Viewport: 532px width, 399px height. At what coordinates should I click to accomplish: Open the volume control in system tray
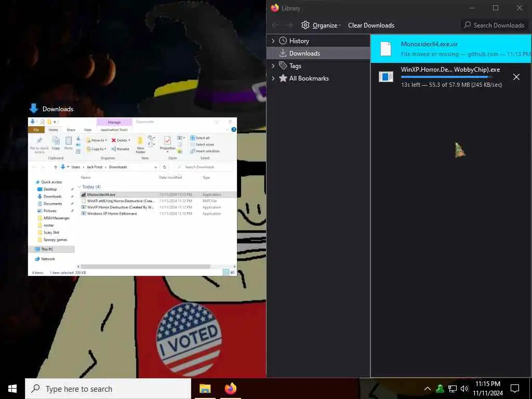[464, 389]
